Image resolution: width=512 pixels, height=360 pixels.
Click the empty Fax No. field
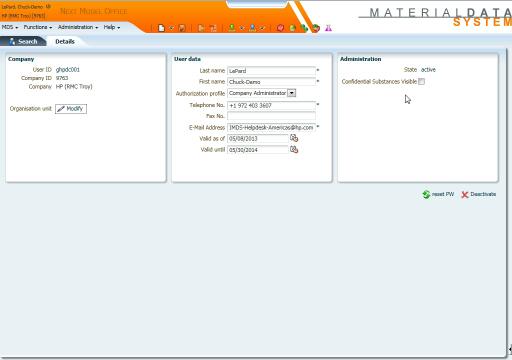coord(271,116)
